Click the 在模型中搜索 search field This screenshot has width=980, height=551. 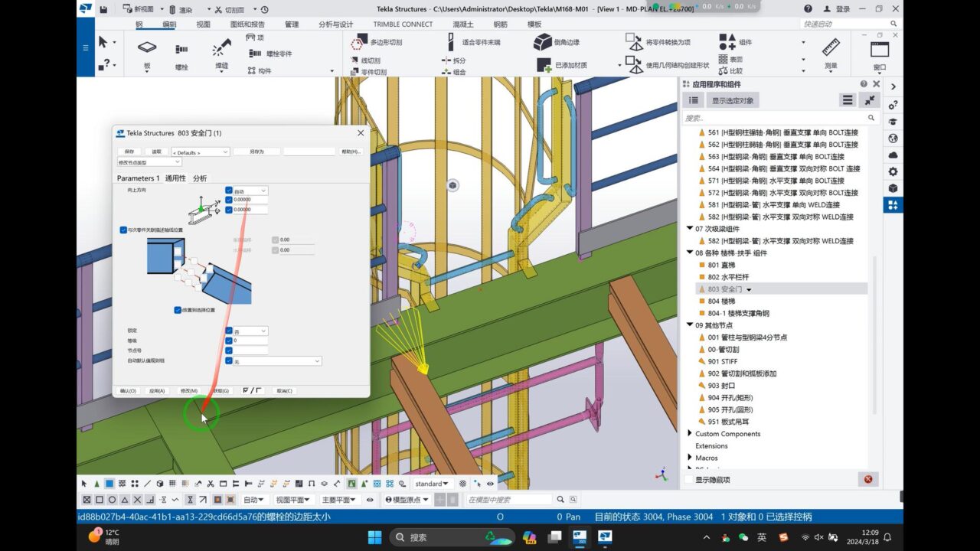pos(508,500)
